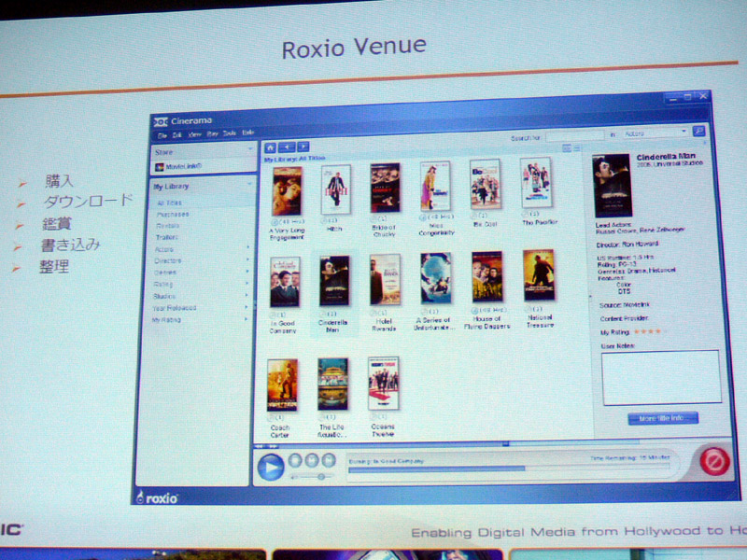The image size is (747, 560).
Task: Set My Rating using the star rating
Action: [648, 331]
